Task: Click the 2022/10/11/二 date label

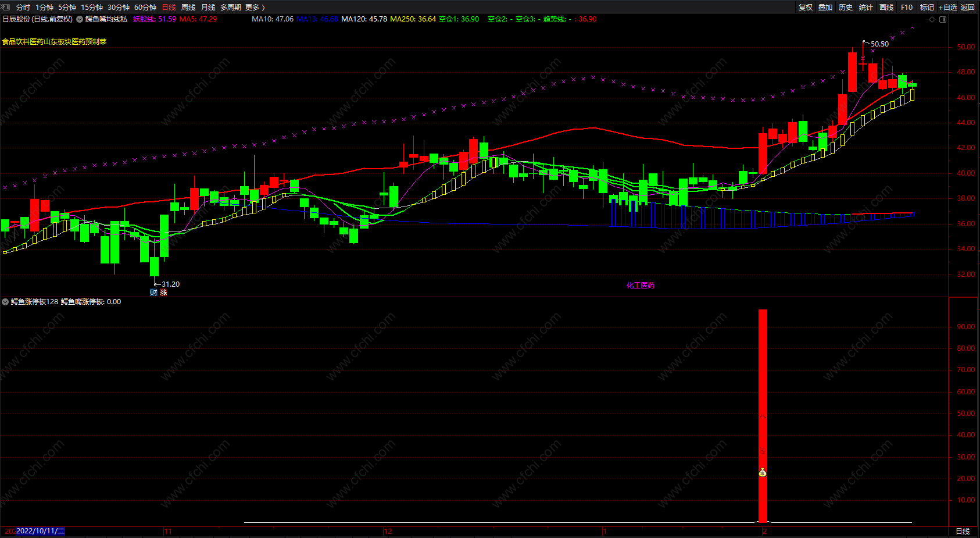Action: (x=41, y=531)
